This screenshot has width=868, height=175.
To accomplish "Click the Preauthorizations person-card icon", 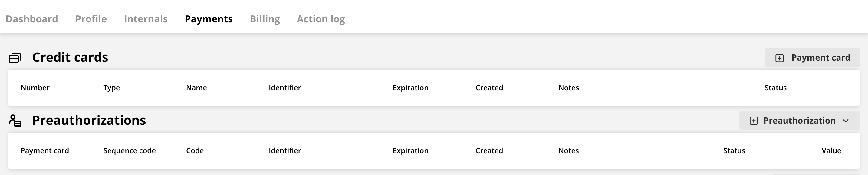I will (x=15, y=121).
